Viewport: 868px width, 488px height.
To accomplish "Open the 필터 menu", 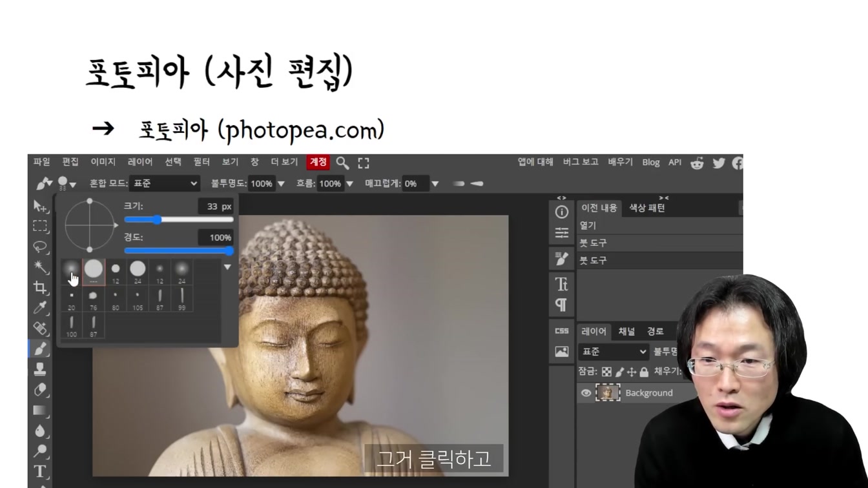I will pyautogui.click(x=201, y=162).
